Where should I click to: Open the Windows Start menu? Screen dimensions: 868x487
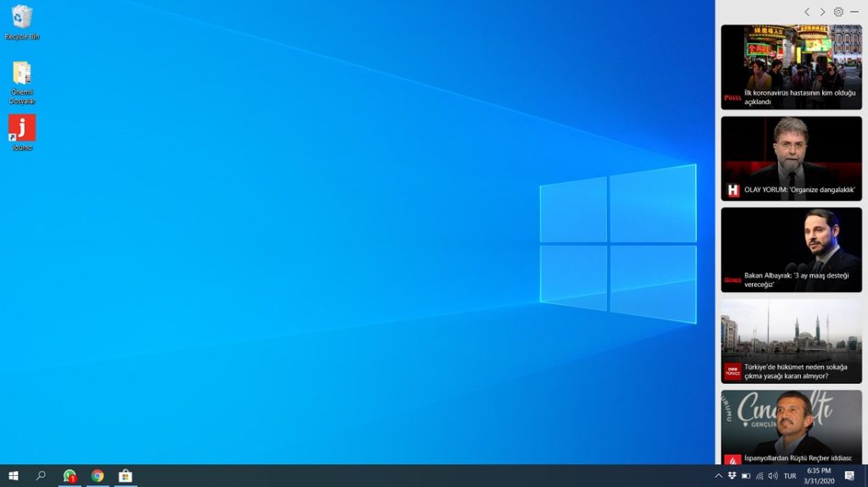[14, 476]
